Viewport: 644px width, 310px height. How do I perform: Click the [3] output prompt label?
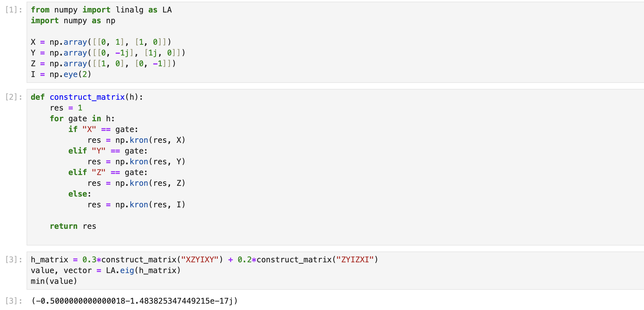click(14, 301)
